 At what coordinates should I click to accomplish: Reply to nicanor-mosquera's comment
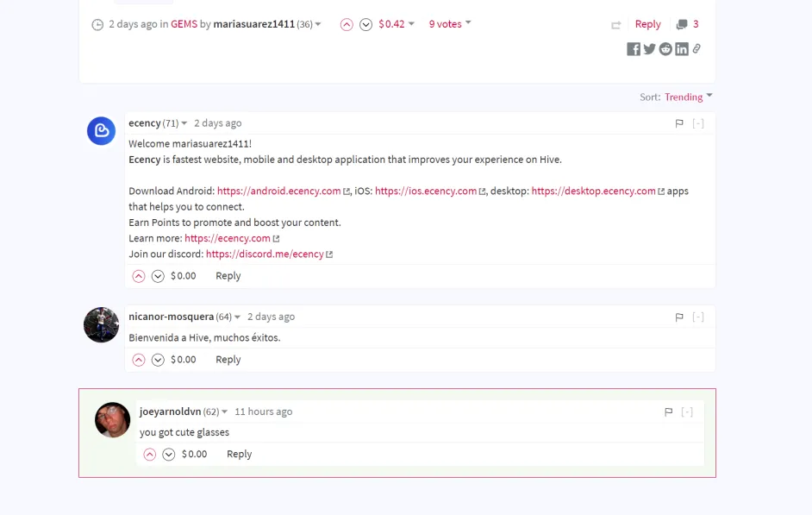pos(228,360)
